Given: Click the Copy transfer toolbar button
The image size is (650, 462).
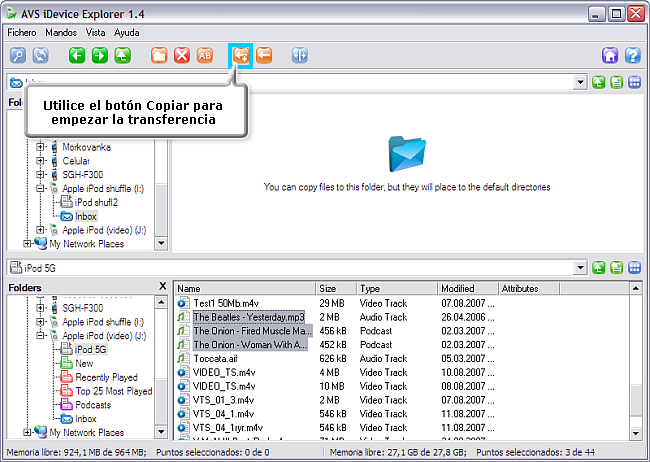Looking at the screenshot, I should [240, 55].
